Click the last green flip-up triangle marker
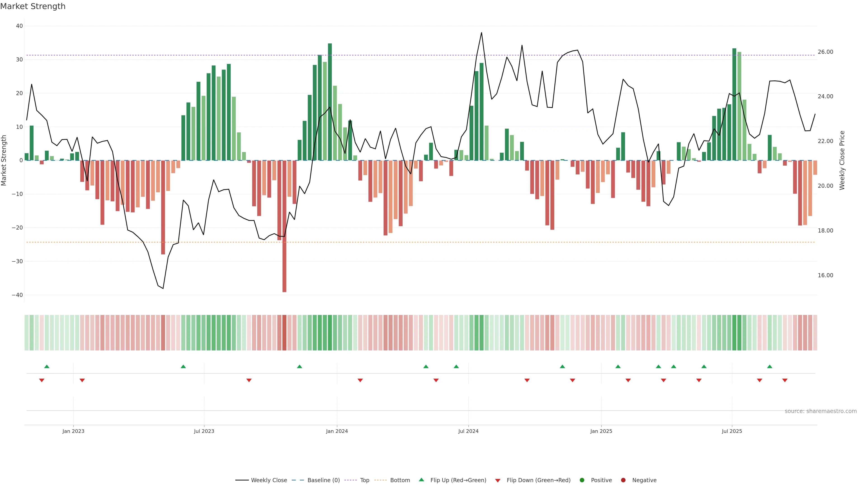Viewport: 868px width, 488px height. coord(770,366)
